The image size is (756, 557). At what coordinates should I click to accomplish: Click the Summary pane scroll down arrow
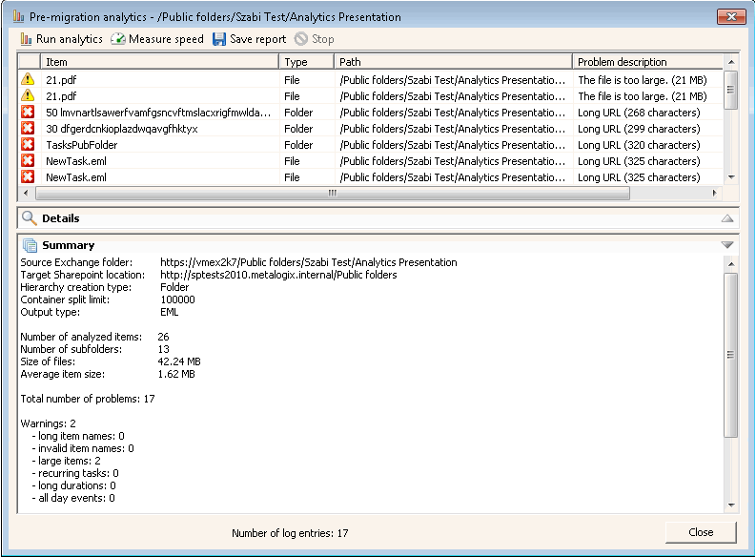coord(731,505)
